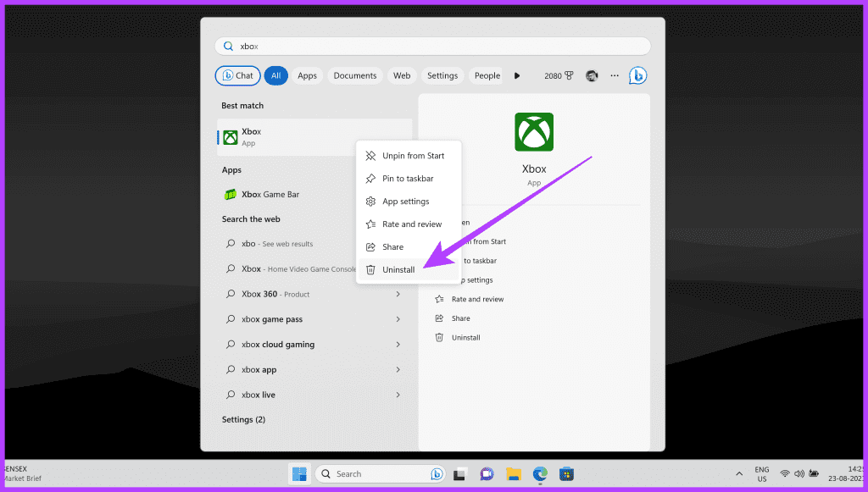This screenshot has height=492, width=868.
Task: Click the taskbar Search box
Action: 380,473
